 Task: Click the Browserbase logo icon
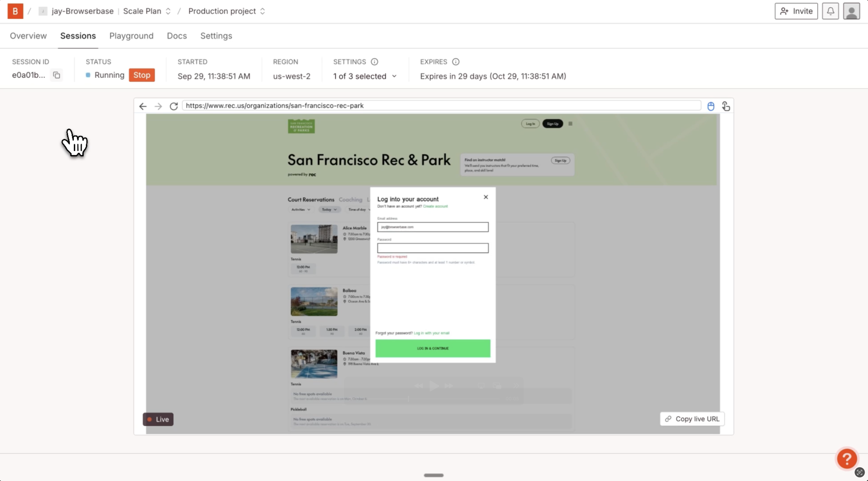[x=15, y=11]
